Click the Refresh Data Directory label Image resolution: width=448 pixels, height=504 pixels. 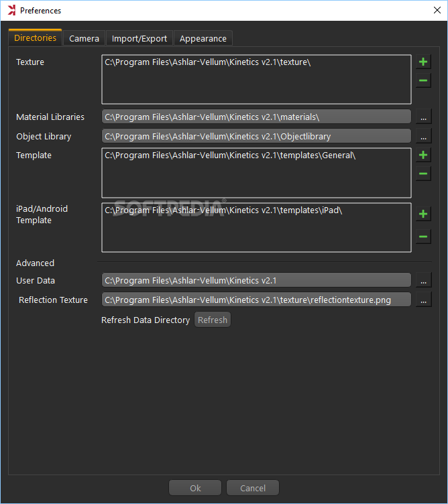(146, 320)
